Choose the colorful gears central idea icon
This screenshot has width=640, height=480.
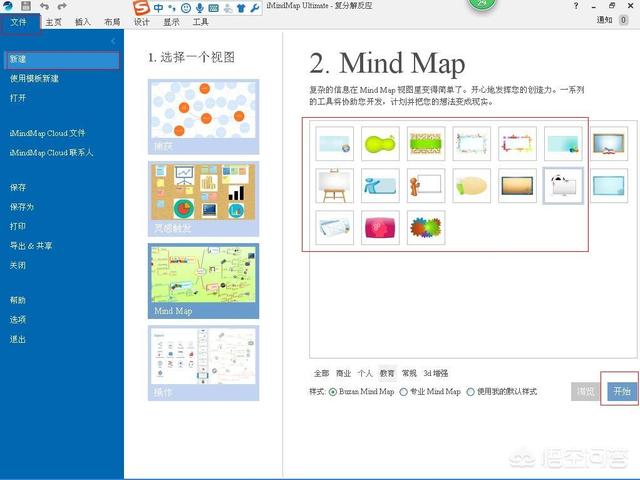tap(426, 227)
